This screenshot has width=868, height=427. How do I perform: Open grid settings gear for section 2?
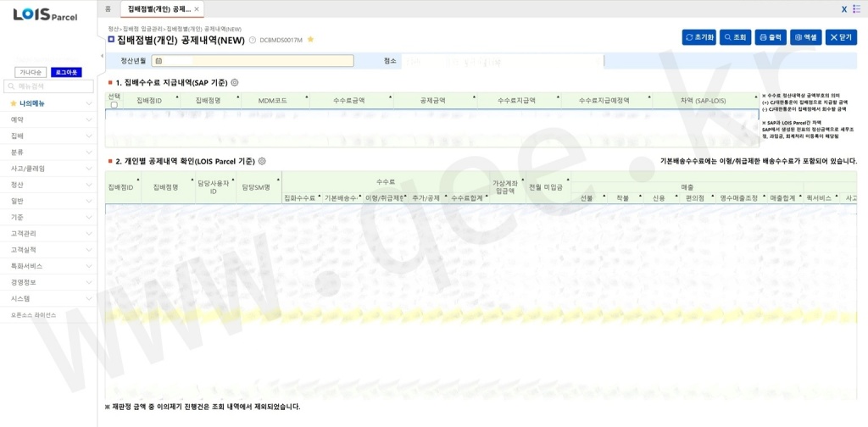point(262,161)
